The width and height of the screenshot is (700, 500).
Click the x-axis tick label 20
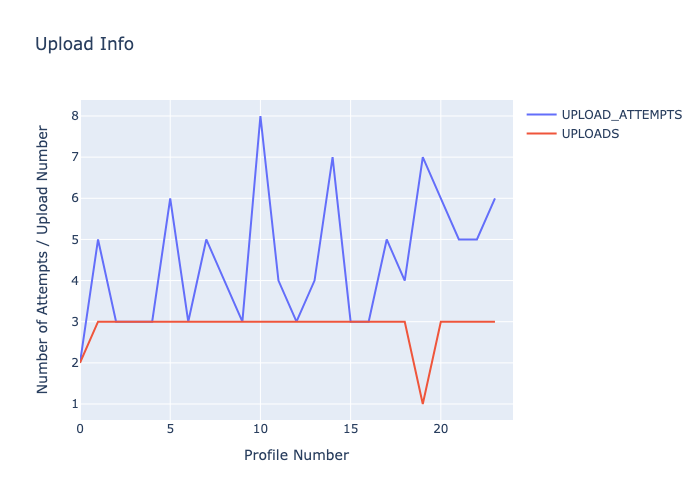point(441,429)
